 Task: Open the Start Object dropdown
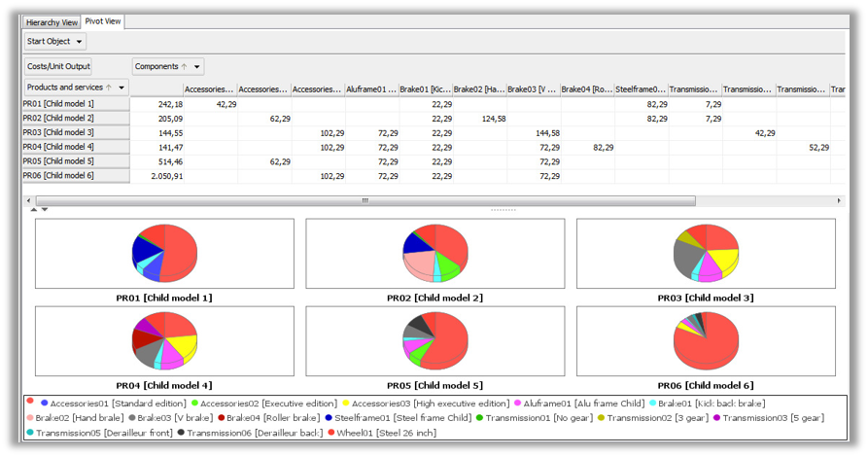pyautogui.click(x=55, y=42)
